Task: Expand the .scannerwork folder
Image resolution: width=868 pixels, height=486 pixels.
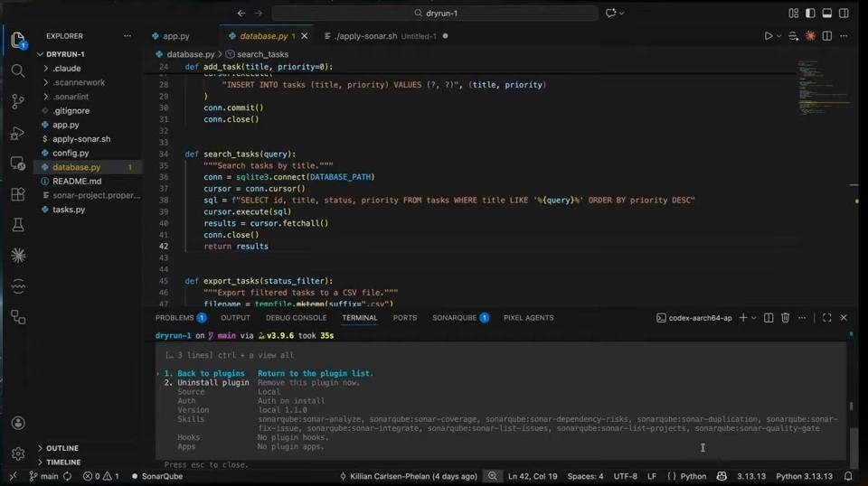Action: point(79,82)
